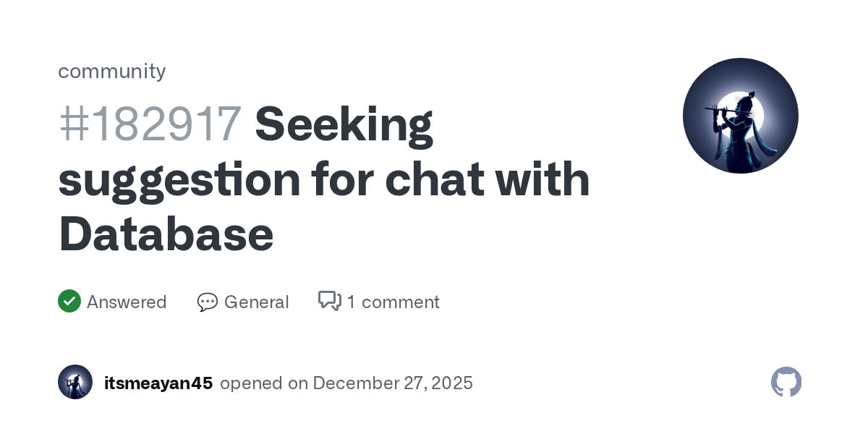Click the small avatar beside itsmeayan45
Viewport: 868px width, 434px height.
click(75, 382)
